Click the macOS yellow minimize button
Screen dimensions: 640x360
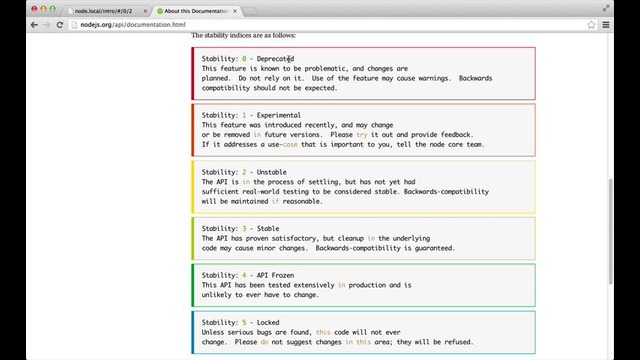(x=43, y=9)
